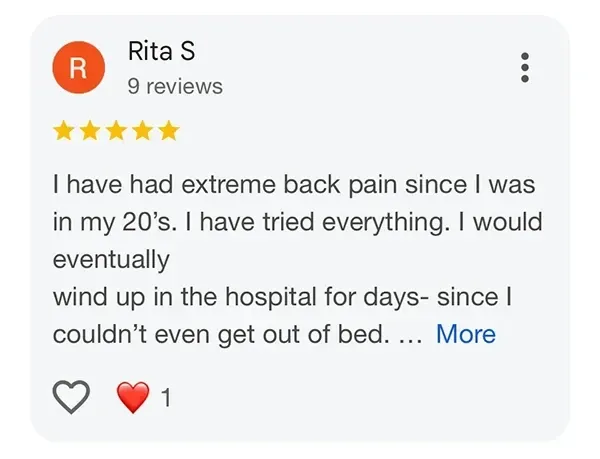The image size is (600, 459).
Task: Click the ellipsis before the More link
Action: point(411,336)
